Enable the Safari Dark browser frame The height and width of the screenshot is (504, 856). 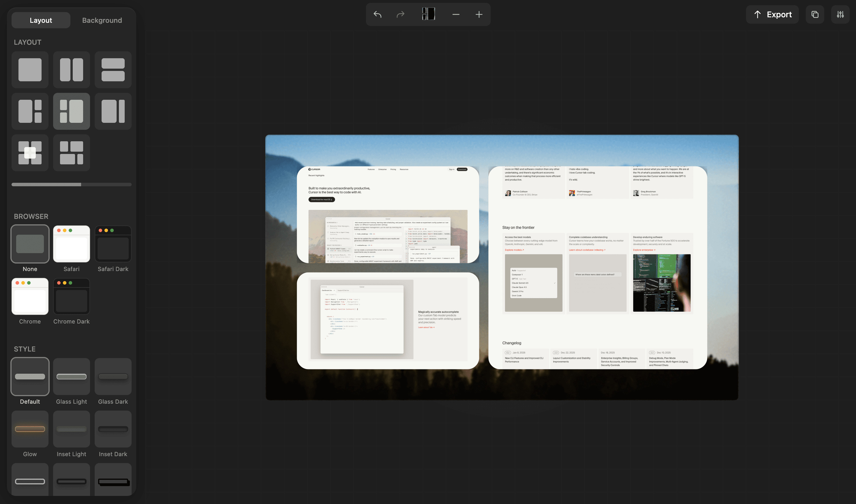(113, 244)
